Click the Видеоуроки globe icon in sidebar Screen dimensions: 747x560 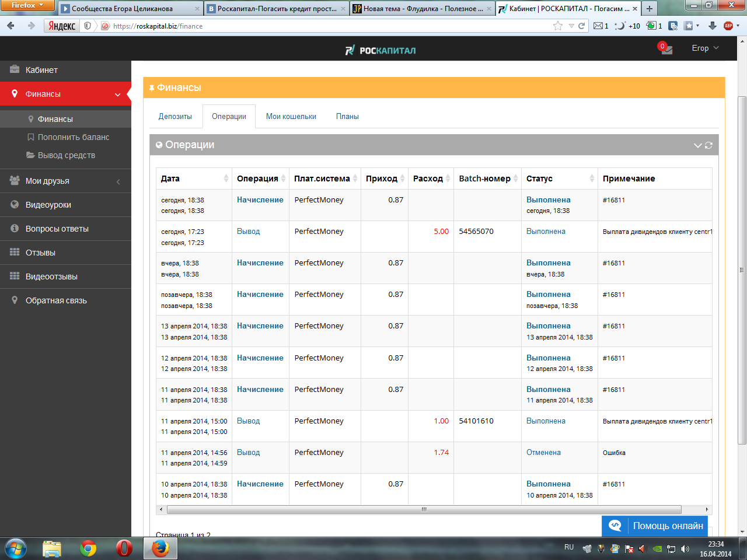coord(15,205)
